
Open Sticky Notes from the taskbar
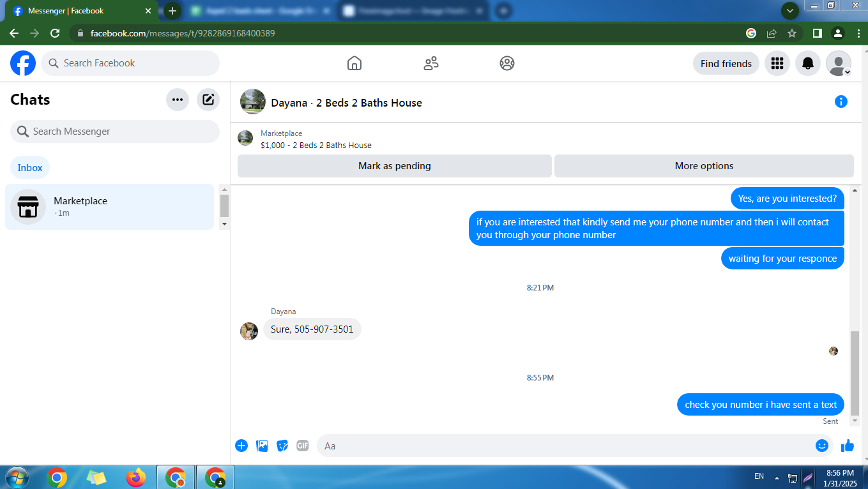click(96, 477)
